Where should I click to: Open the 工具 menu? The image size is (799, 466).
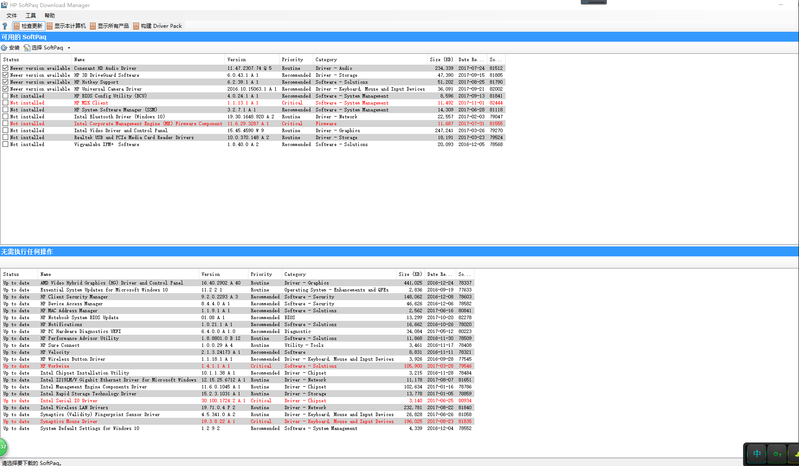tap(31, 16)
